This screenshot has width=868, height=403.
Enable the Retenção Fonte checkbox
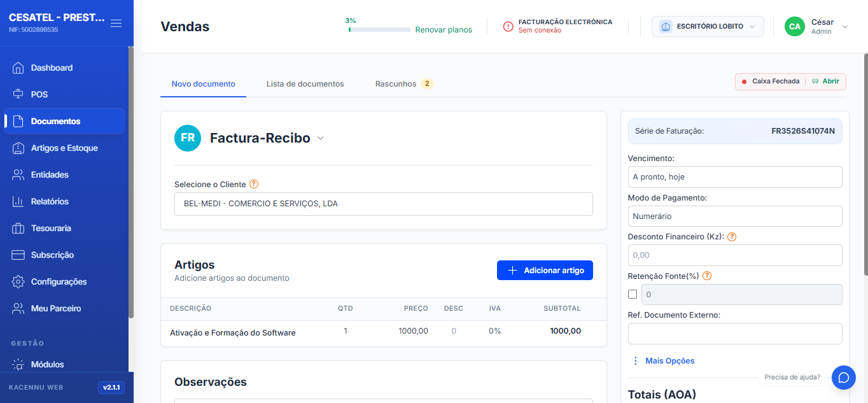click(633, 294)
